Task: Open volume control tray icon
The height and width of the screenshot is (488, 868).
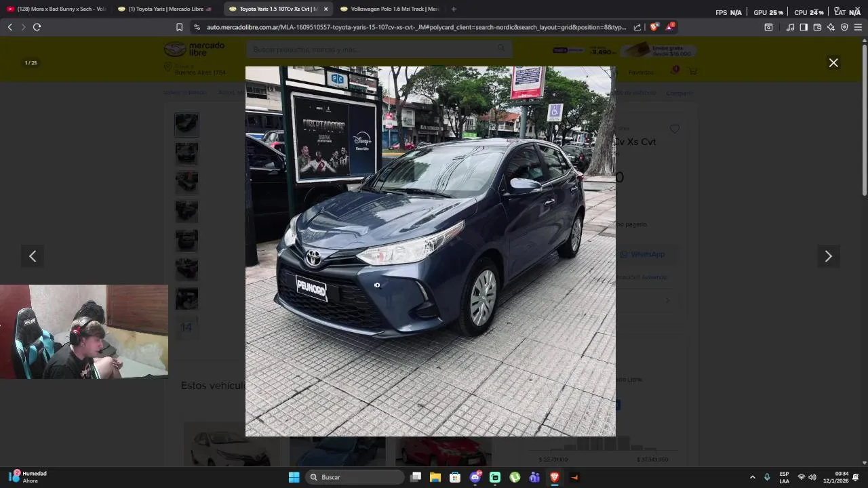Action: (x=812, y=477)
